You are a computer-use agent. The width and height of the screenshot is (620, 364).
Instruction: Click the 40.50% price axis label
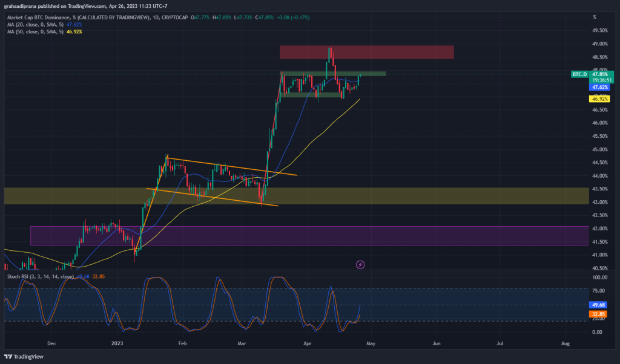pos(600,268)
